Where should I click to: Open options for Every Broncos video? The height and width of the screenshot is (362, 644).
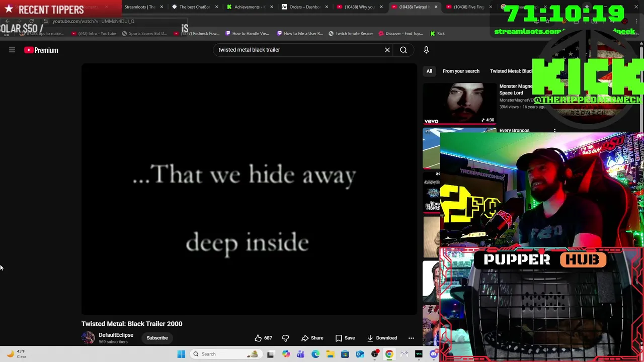pyautogui.click(x=554, y=131)
